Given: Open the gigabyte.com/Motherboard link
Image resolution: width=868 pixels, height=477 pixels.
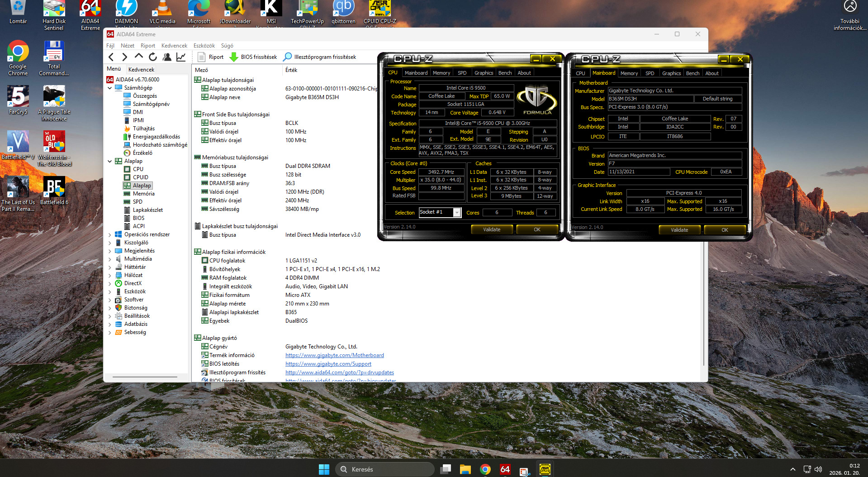Looking at the screenshot, I should pos(335,355).
